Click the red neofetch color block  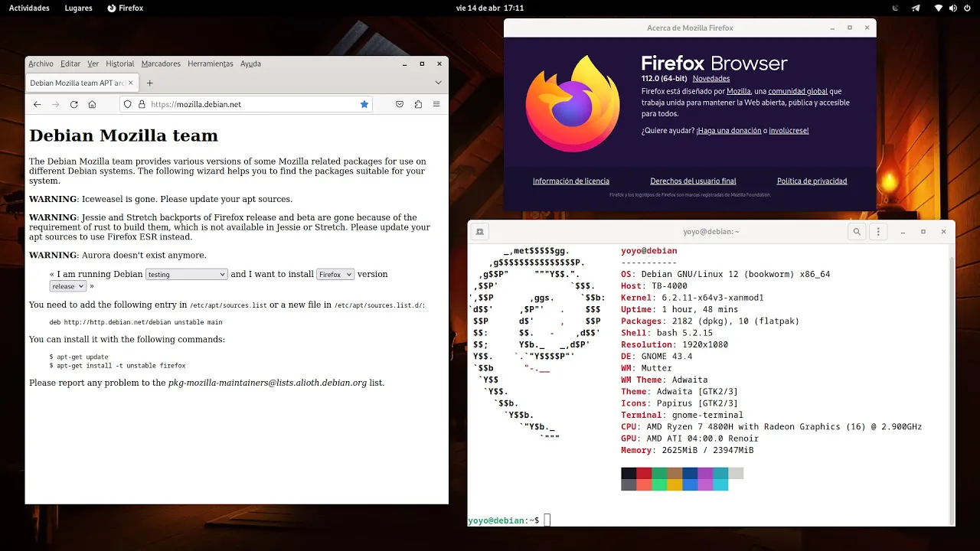pyautogui.click(x=644, y=473)
